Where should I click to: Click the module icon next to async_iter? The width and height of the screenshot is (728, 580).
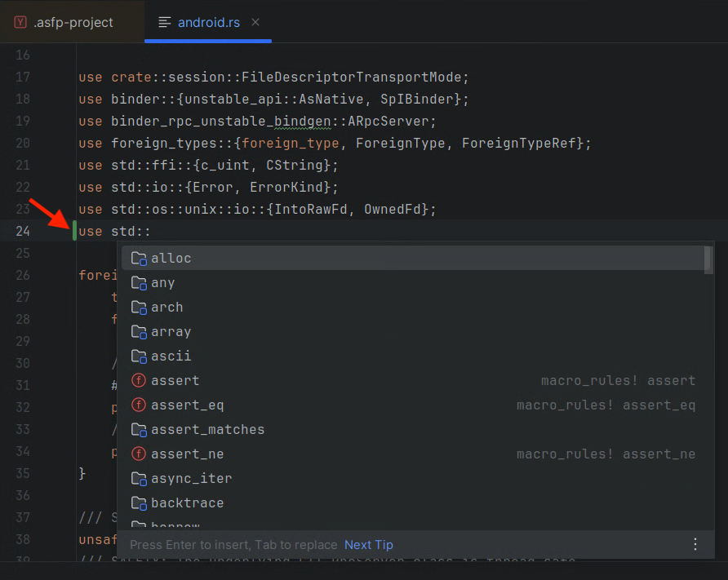(138, 478)
